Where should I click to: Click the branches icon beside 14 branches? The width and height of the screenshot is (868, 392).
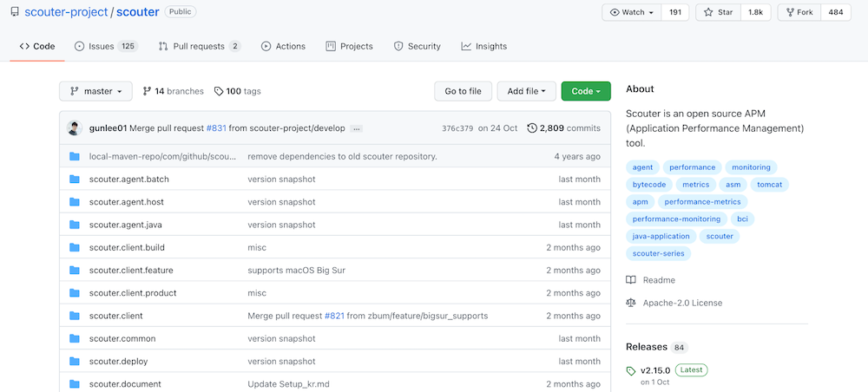148,91
